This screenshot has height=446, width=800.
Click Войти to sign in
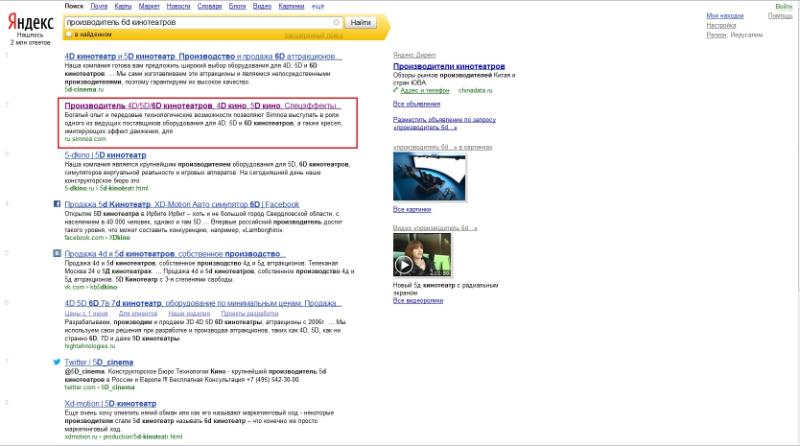tap(784, 7)
